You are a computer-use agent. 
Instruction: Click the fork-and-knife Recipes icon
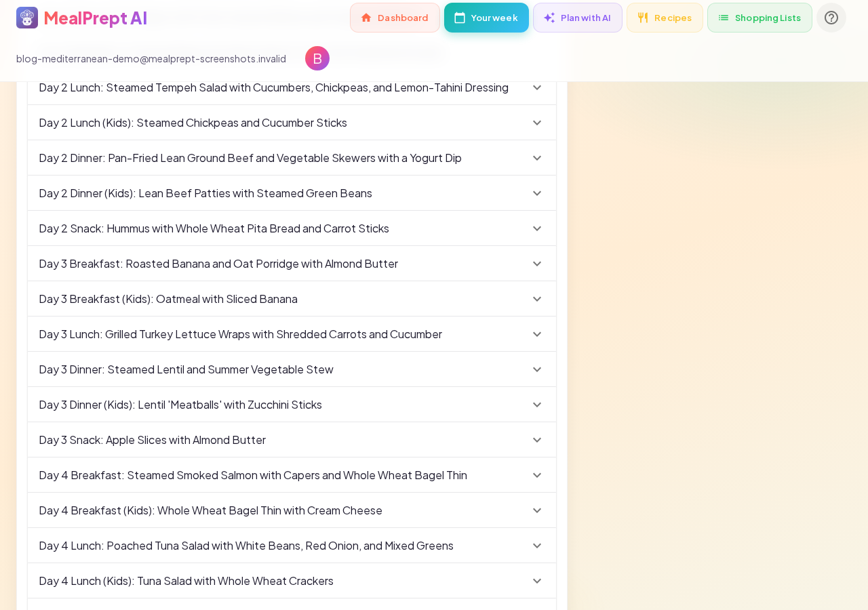[643, 18]
